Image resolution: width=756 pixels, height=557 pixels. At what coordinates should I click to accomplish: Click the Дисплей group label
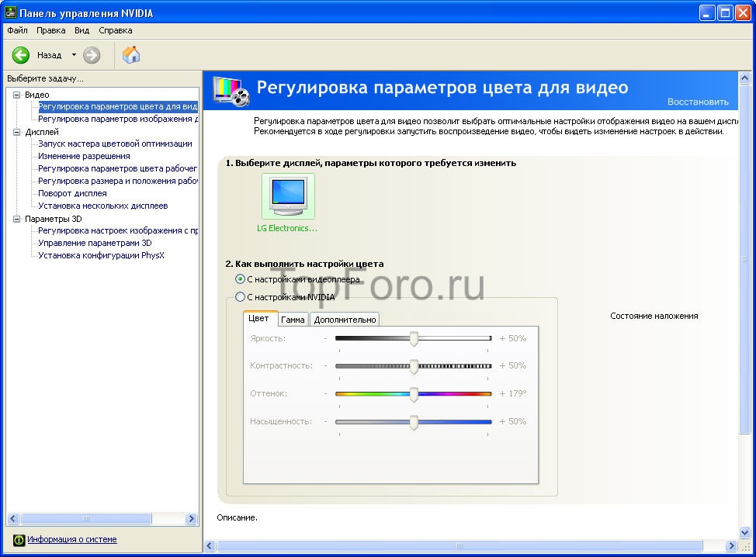(42, 132)
